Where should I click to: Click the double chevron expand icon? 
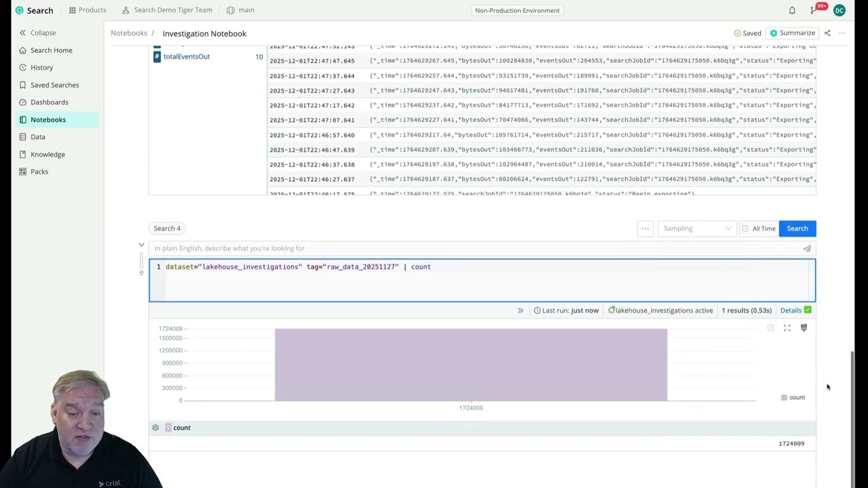[x=520, y=310]
